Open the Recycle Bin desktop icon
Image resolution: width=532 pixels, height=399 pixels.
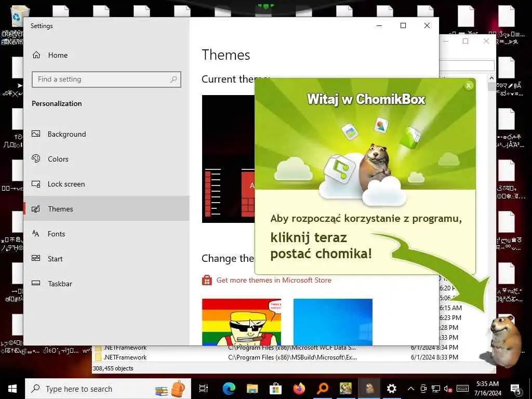pos(16,18)
